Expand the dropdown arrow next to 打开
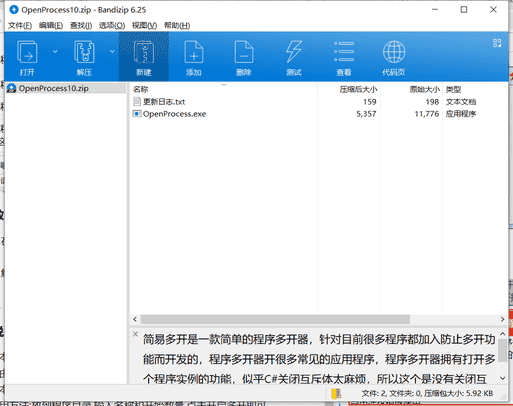The height and width of the screenshot is (406, 513). 55,51
